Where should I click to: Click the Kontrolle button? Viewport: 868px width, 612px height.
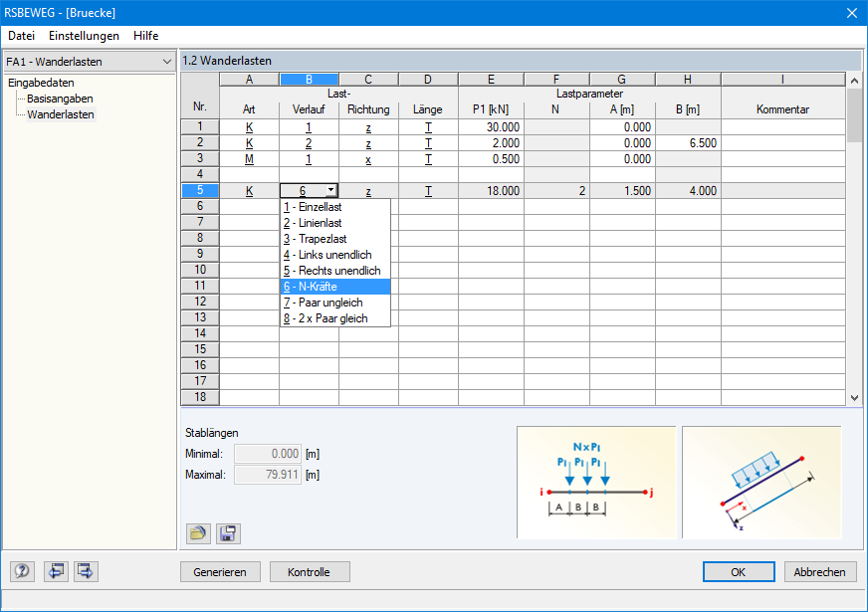click(x=309, y=572)
